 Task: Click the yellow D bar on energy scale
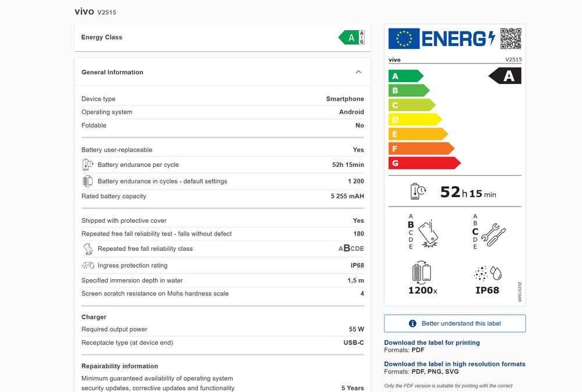click(414, 120)
